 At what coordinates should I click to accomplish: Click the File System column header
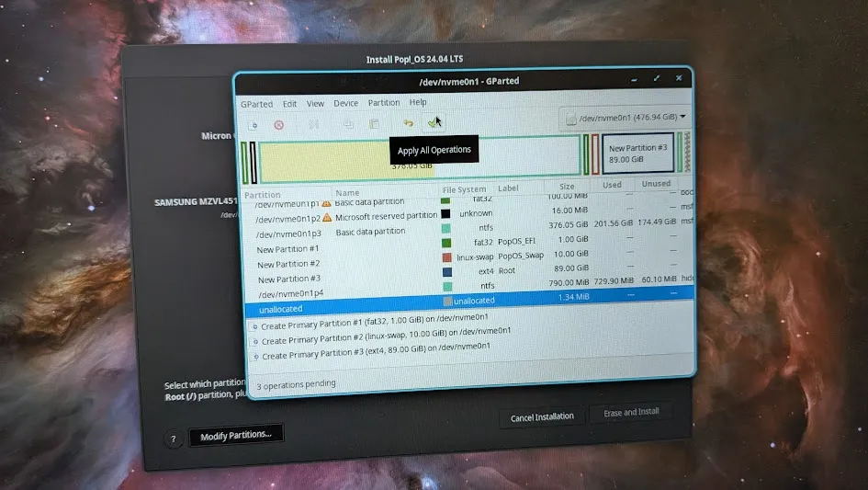464,189
